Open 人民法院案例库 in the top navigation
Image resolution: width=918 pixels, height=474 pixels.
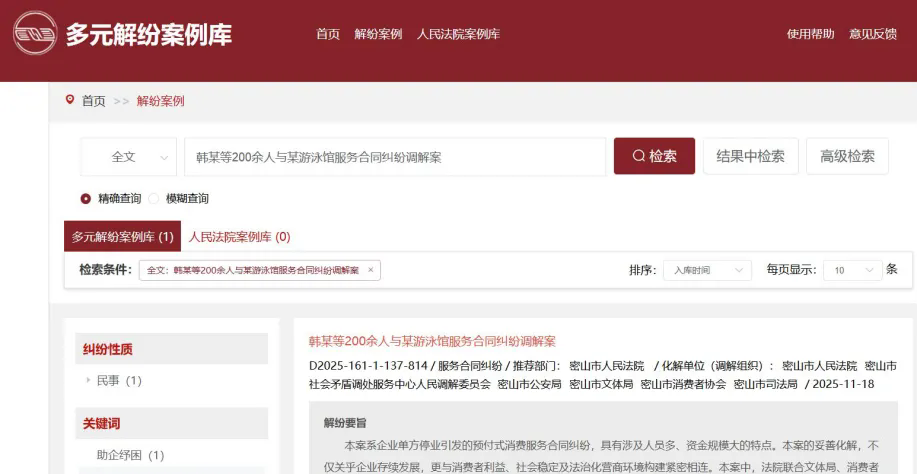[458, 34]
